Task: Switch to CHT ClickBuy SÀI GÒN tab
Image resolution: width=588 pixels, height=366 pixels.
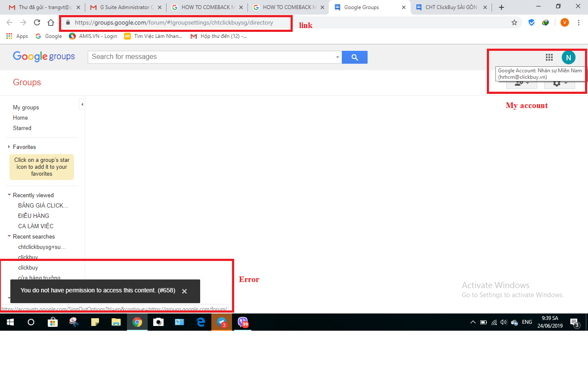Action: click(451, 7)
